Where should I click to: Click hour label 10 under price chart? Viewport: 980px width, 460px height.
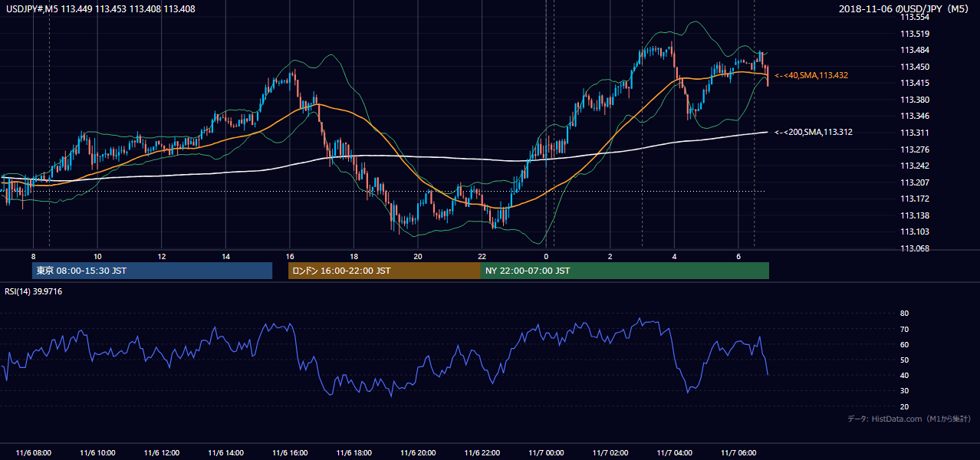click(97, 255)
